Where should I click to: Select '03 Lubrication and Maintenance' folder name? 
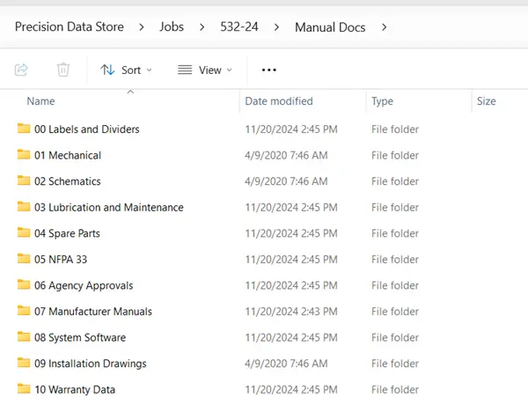click(x=109, y=207)
